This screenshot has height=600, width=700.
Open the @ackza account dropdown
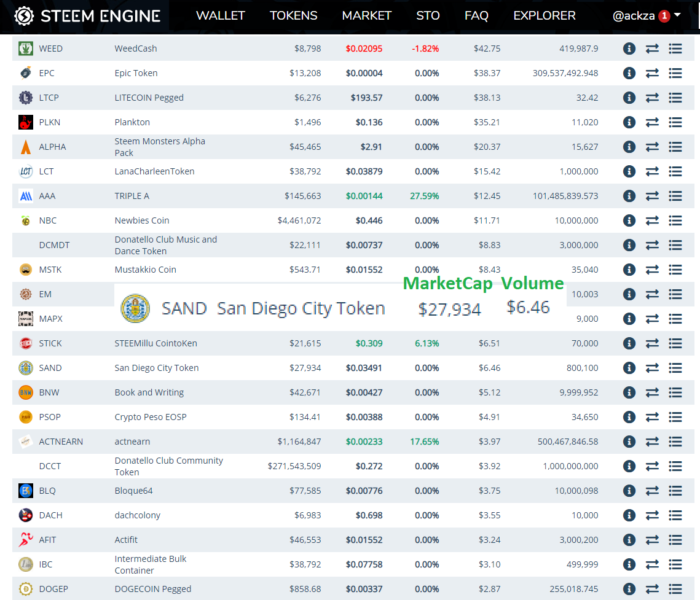tap(647, 16)
